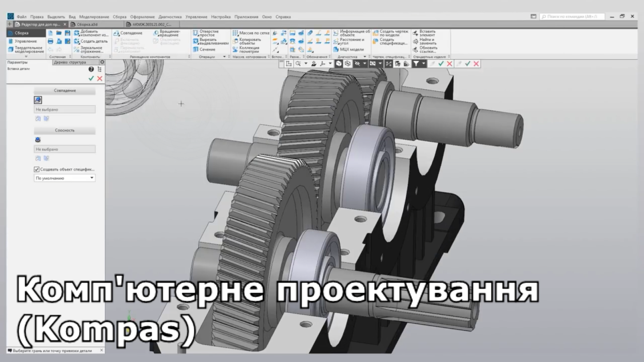
Task: Click the settings gear next to Дерево tab
Action: coord(102,62)
